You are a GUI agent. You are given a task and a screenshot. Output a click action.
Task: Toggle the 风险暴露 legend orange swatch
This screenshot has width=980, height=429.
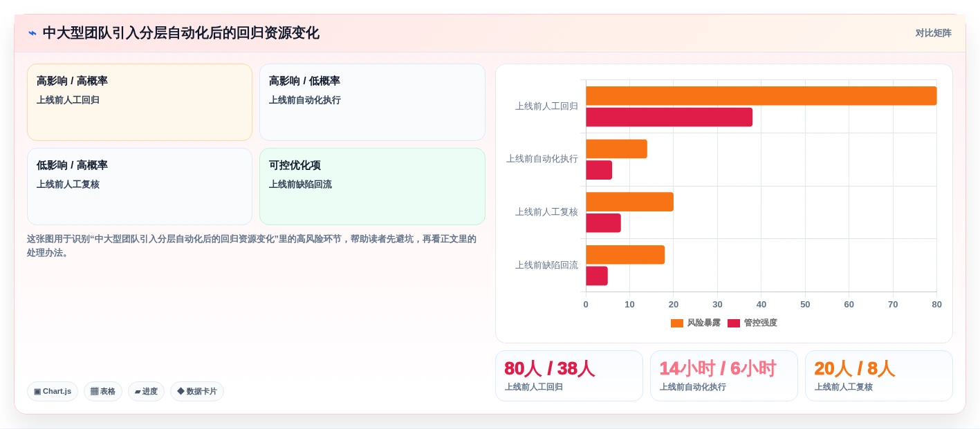[677, 323]
